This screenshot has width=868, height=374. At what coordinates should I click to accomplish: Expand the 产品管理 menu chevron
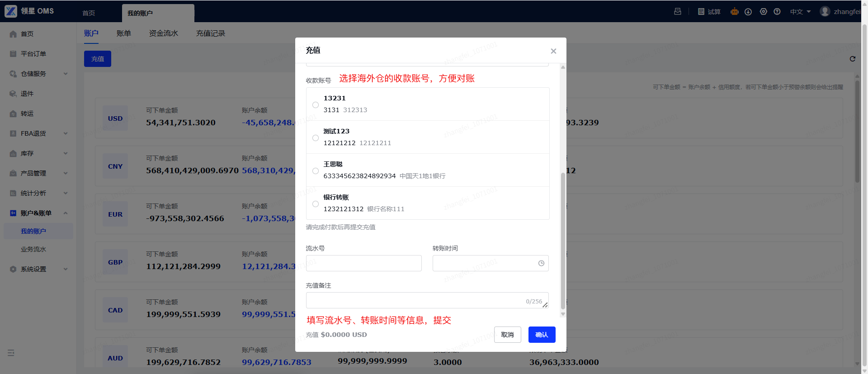(66, 173)
